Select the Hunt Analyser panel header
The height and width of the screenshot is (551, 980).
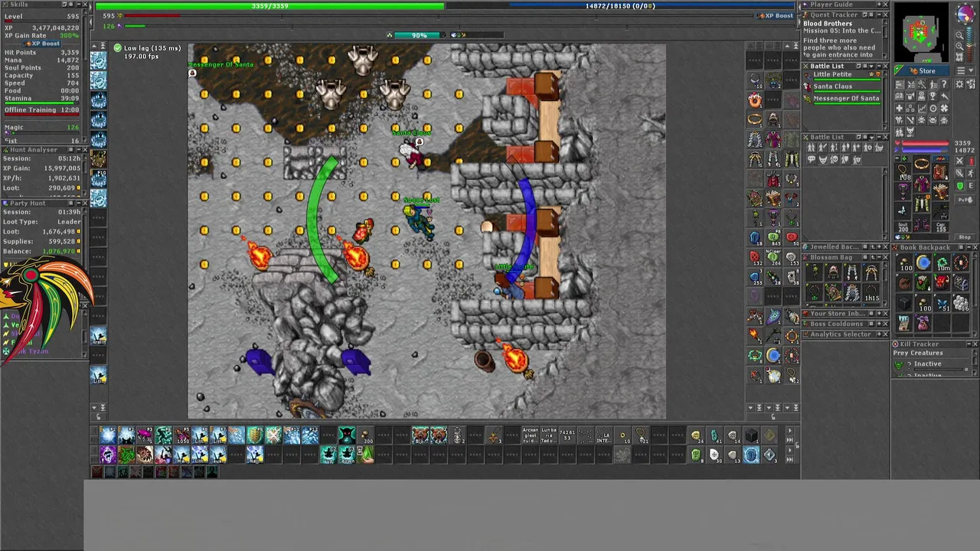(44, 150)
